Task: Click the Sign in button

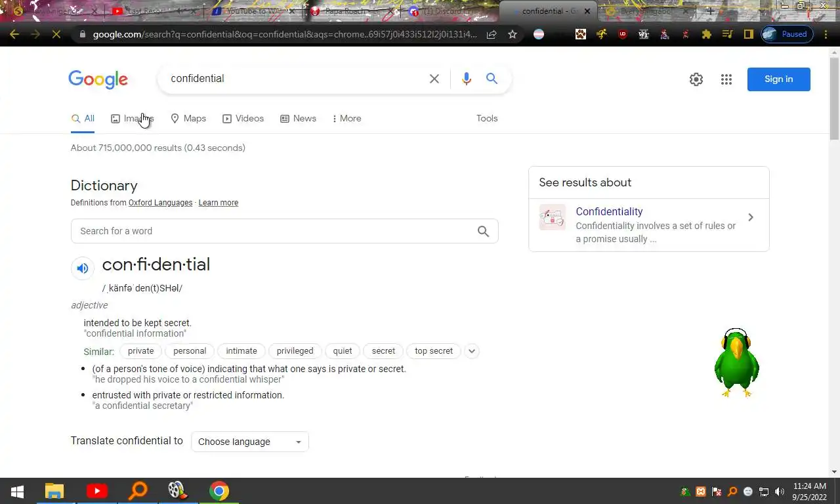Action: click(779, 79)
